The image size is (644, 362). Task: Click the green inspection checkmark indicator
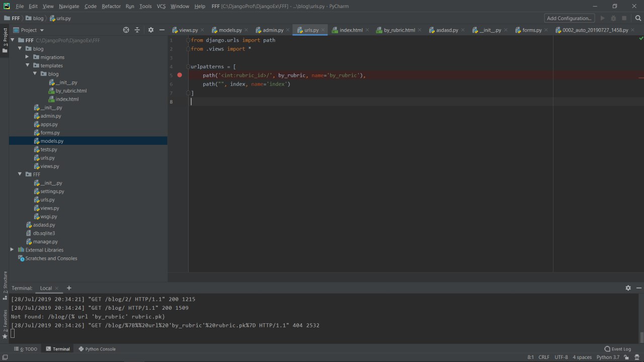(x=641, y=39)
